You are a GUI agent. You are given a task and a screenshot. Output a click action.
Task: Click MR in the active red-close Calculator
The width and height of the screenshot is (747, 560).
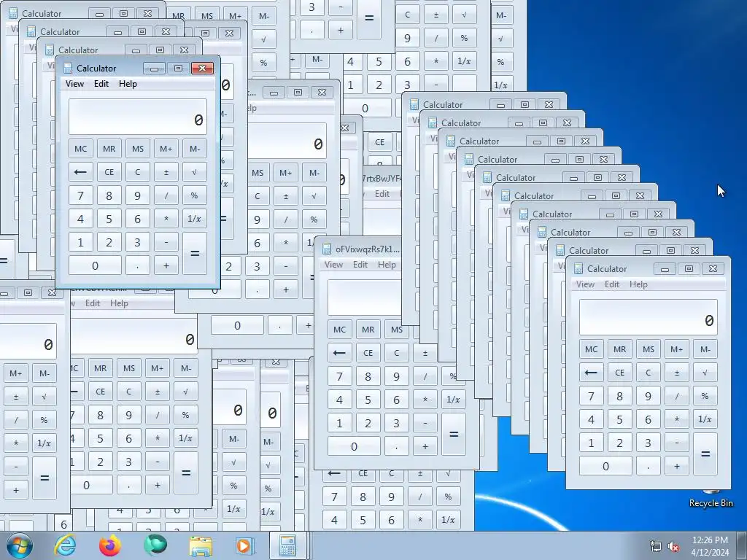(109, 149)
